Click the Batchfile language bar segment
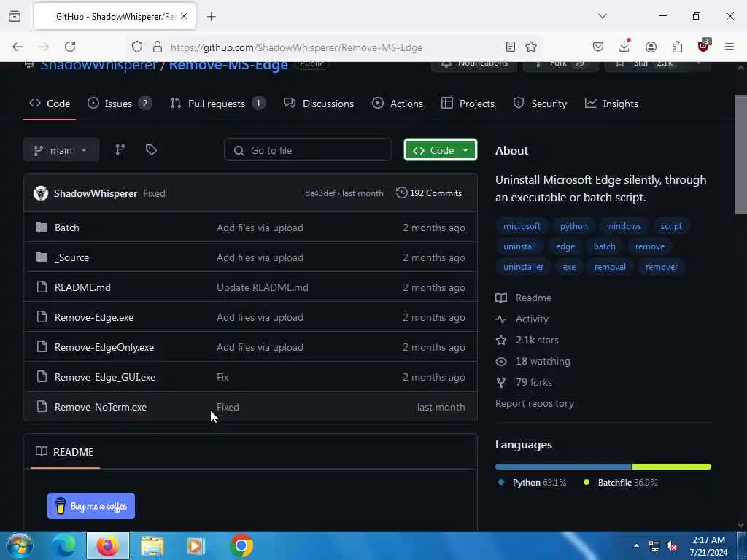 coord(672,467)
